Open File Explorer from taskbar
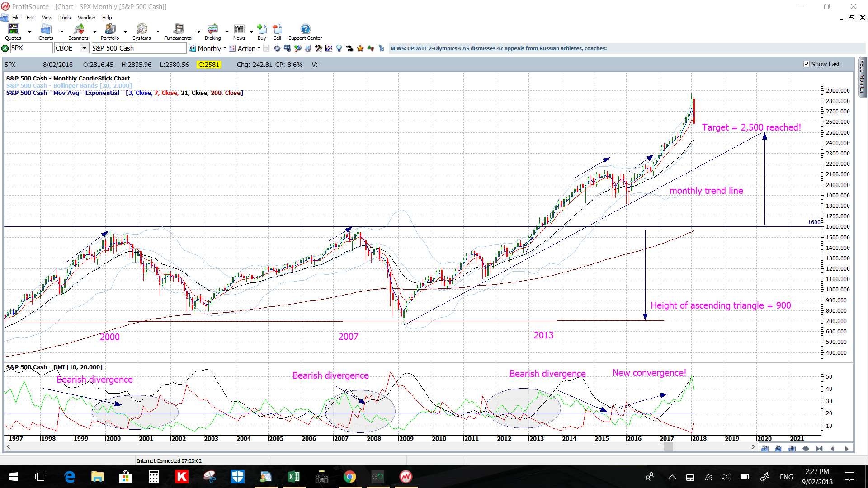Screen dimensions: 868x488 coord(98,477)
